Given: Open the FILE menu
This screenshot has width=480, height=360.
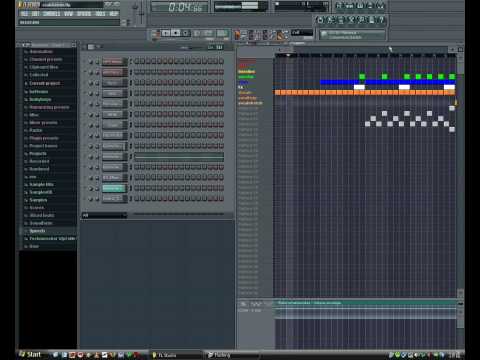Looking at the screenshot, I should point(24,14).
